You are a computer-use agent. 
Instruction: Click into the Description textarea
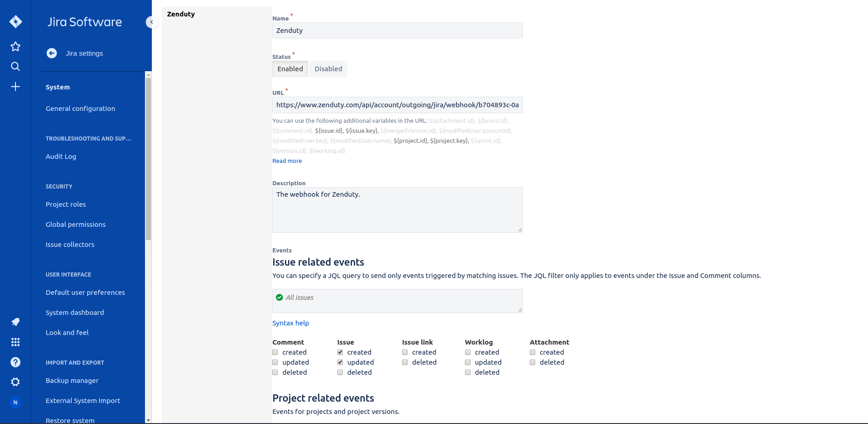[x=398, y=210]
